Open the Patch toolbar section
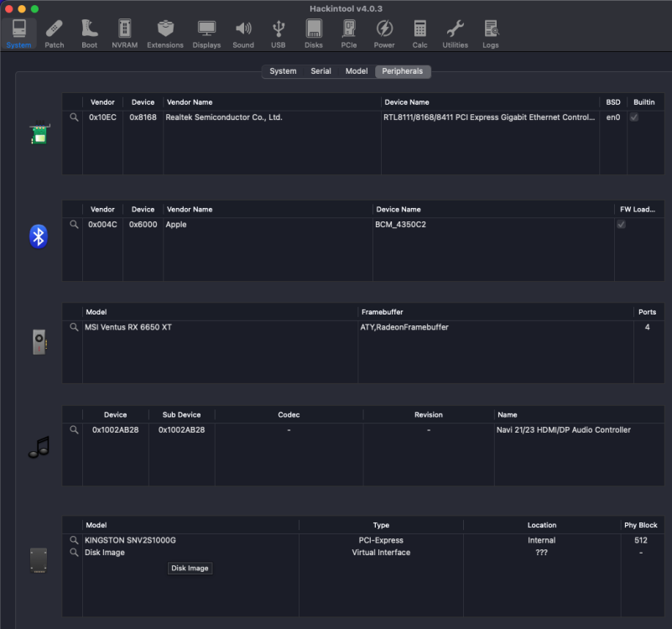Viewport: 672px width, 629px height. tap(55, 34)
